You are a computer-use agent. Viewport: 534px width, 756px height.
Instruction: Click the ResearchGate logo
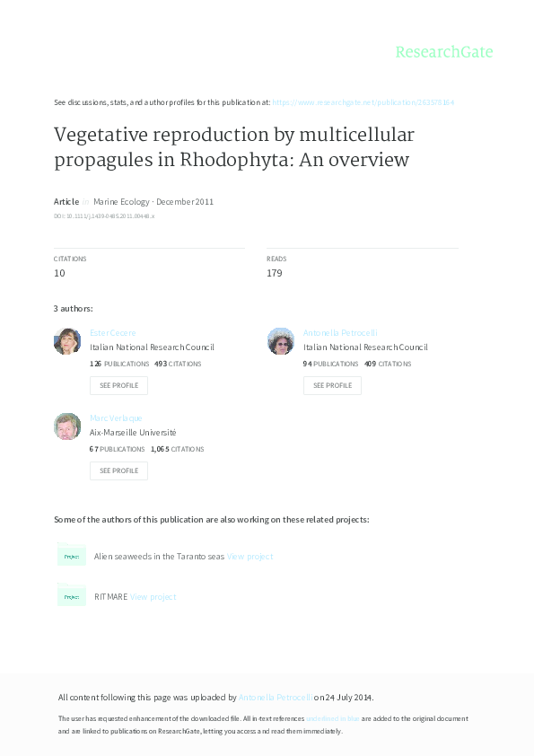(x=446, y=52)
